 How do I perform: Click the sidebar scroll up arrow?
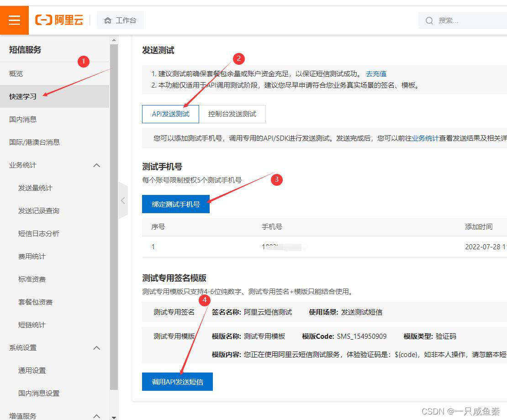click(114, 40)
